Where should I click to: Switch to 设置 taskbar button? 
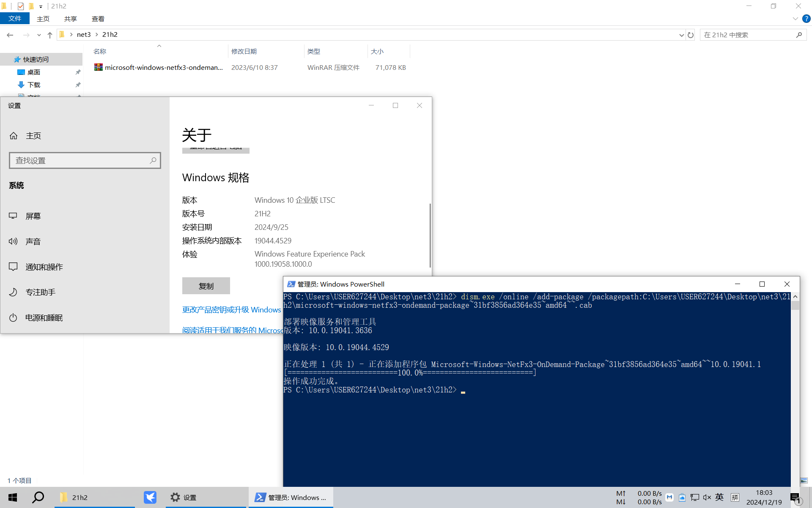click(x=206, y=497)
